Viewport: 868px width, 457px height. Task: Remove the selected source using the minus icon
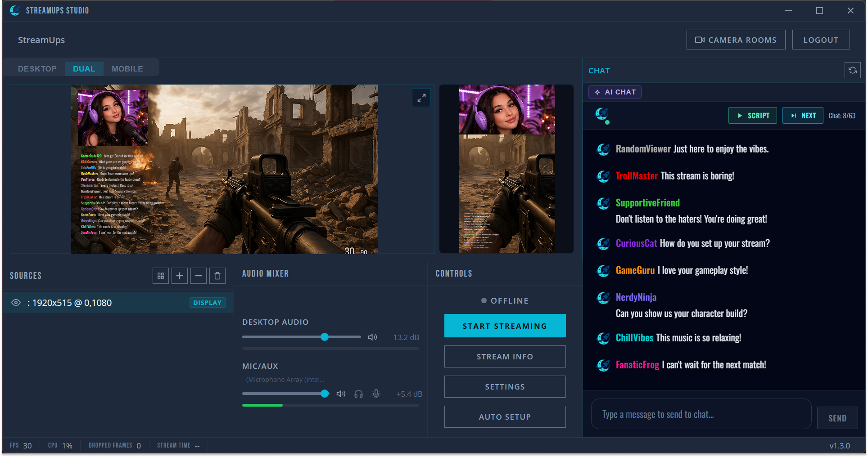(198, 275)
